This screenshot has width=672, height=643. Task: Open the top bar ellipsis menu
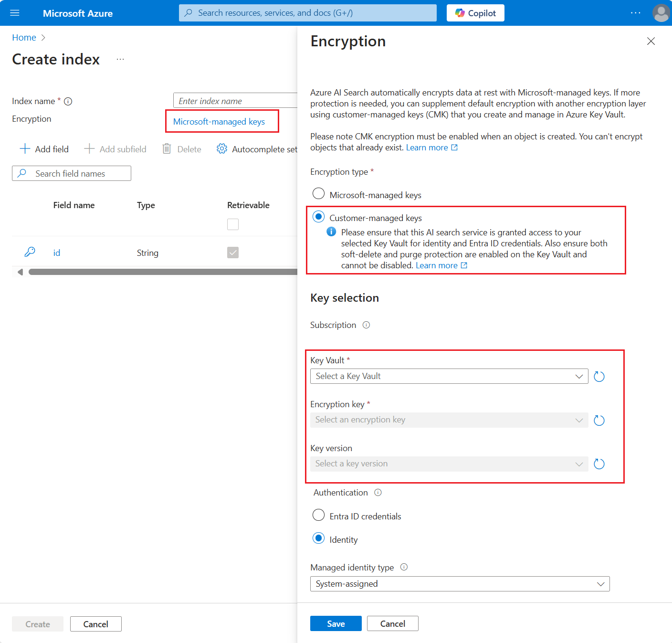(635, 13)
